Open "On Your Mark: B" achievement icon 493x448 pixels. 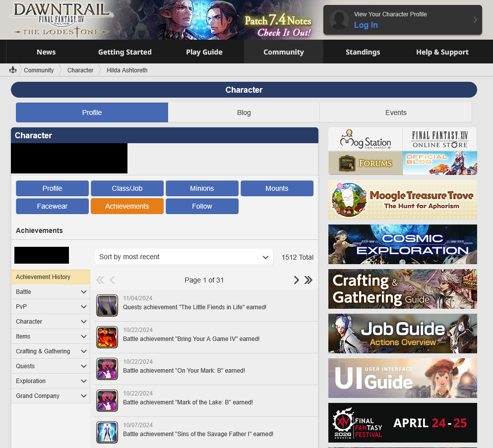pyautogui.click(x=107, y=369)
